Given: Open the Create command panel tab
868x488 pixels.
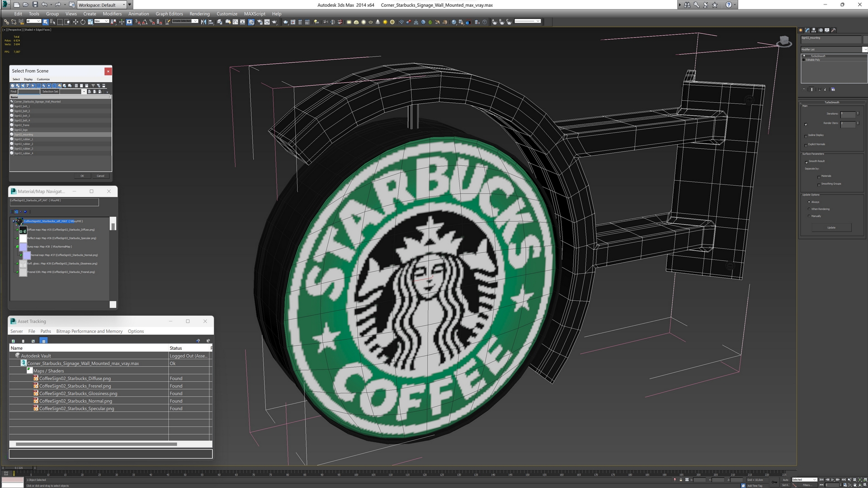Looking at the screenshot, I should pos(801,30).
